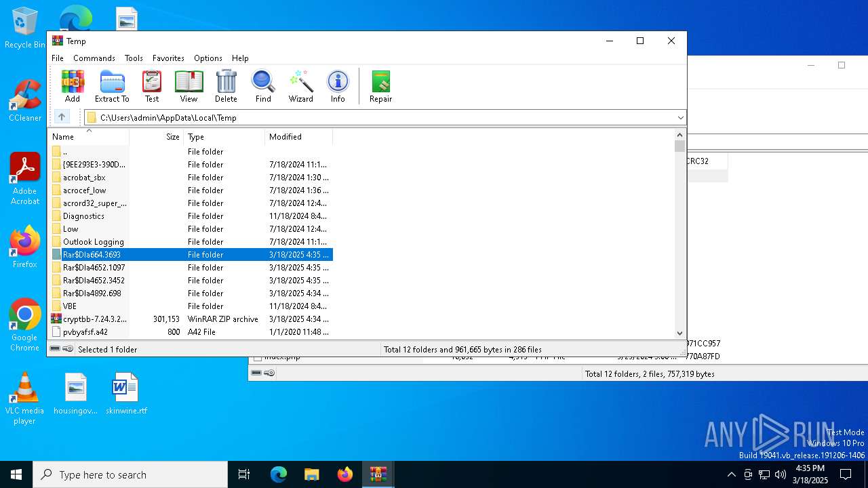Image resolution: width=868 pixels, height=488 pixels.
Task: Click the file list scroll up arrow
Action: pyautogui.click(x=680, y=134)
